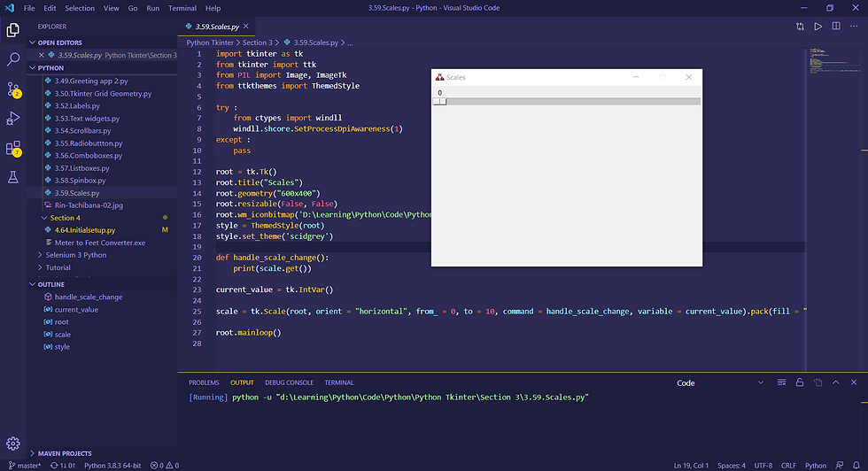Click the master branch status item

[x=25, y=466]
